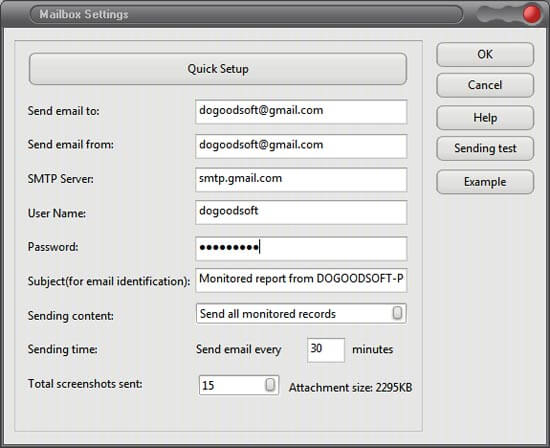The height and width of the screenshot is (448, 550).
Task: Click the Quick Setup button
Action: [x=218, y=69]
